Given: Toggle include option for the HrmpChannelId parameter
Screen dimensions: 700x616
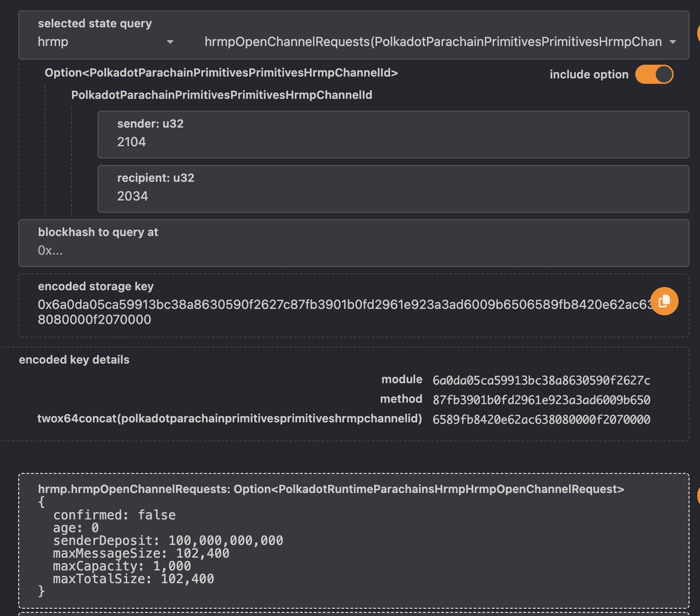Looking at the screenshot, I should (x=654, y=74).
